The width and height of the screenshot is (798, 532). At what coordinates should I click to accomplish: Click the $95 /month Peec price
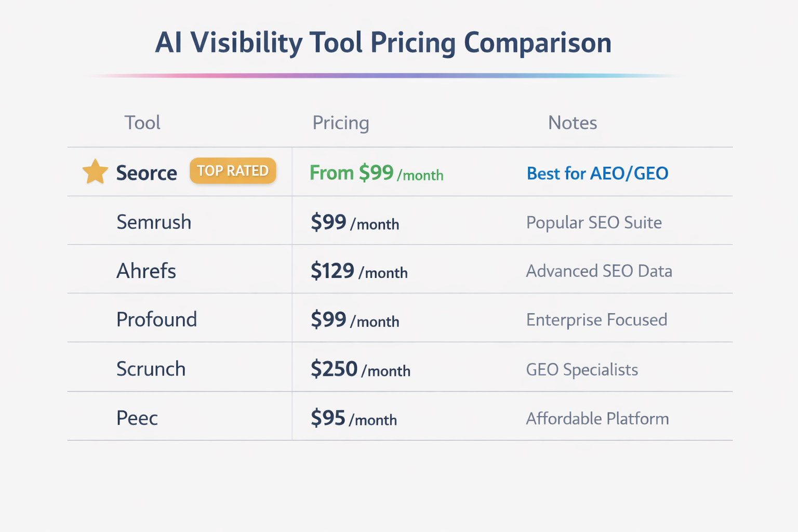[x=353, y=418]
